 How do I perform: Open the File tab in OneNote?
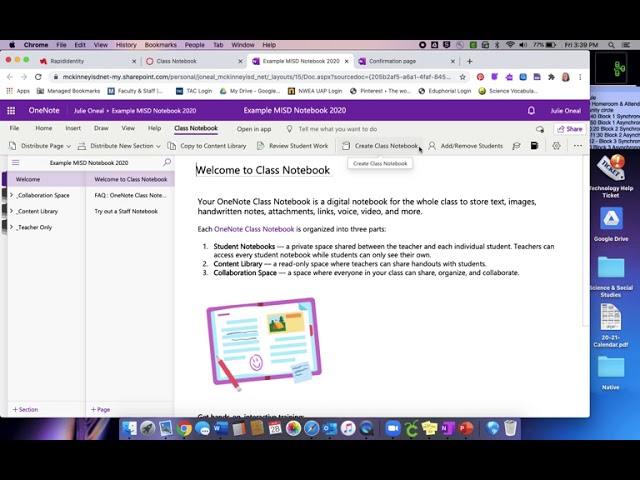pyautogui.click(x=14, y=128)
